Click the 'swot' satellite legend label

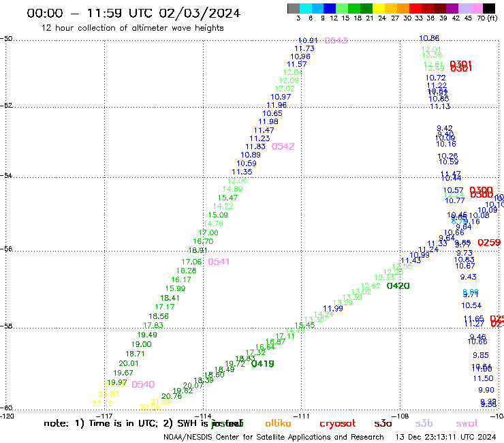(467, 423)
